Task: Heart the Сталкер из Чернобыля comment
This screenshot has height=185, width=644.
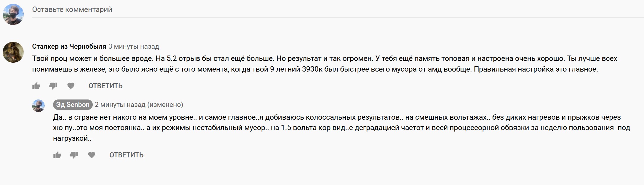Action: click(x=71, y=86)
